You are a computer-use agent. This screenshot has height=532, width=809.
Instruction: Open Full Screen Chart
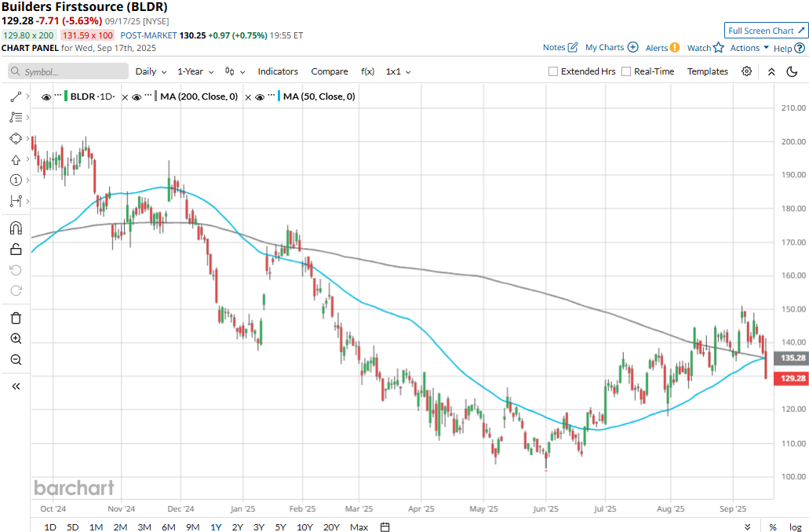pyautogui.click(x=766, y=31)
